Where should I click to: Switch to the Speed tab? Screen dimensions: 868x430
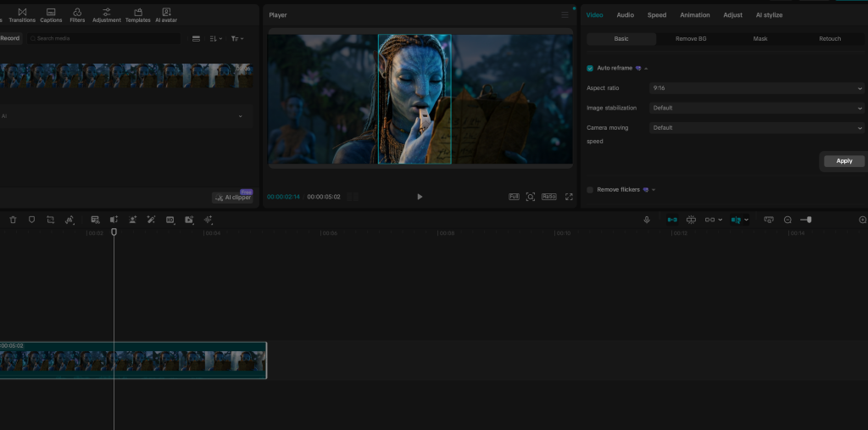tap(657, 15)
